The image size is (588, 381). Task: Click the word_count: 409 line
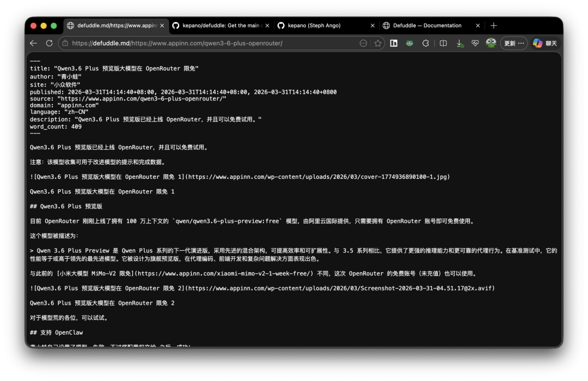tap(56, 126)
